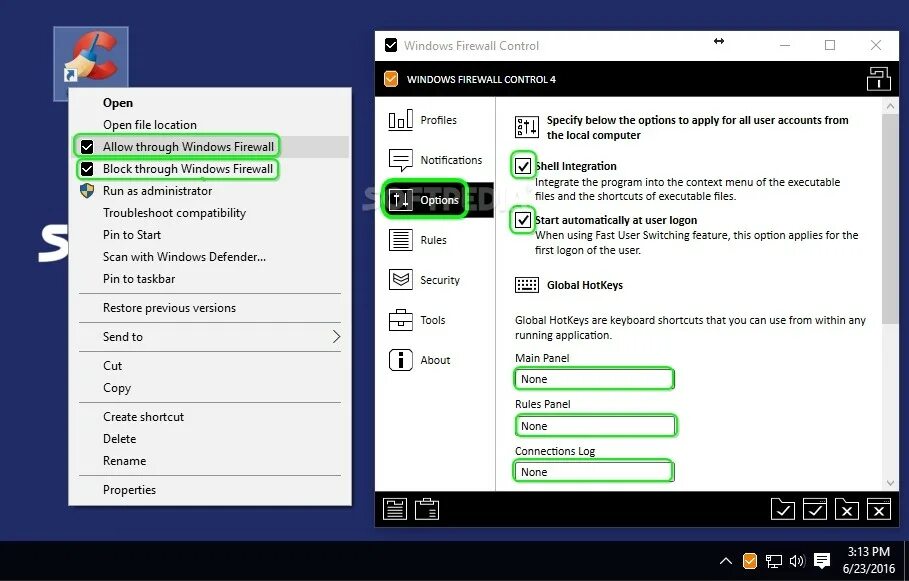Viewport: 909px width, 581px height.
Task: Click the Rules lines icon in sidebar
Action: click(401, 240)
